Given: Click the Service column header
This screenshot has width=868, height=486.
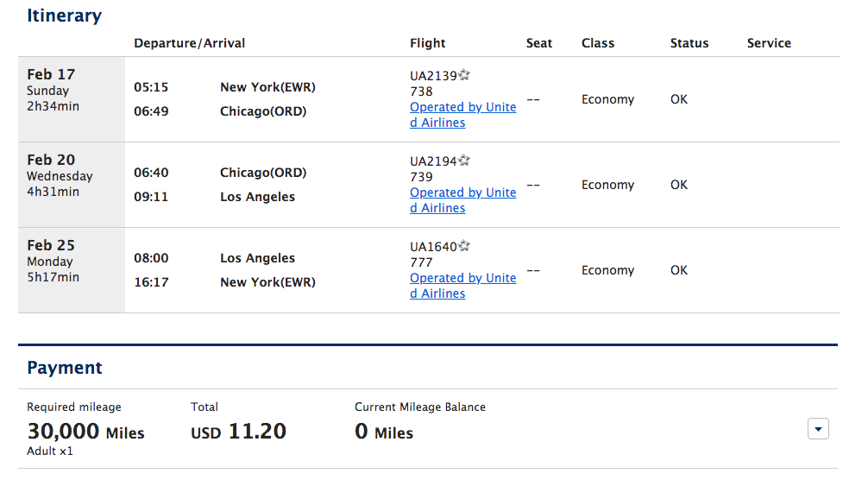Looking at the screenshot, I should pyautogui.click(x=769, y=43).
